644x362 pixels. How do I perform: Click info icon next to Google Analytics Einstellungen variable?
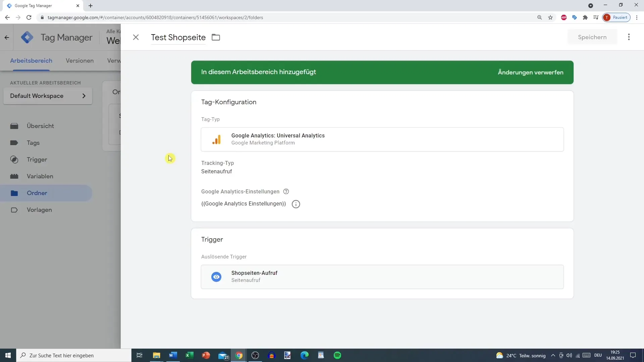pyautogui.click(x=296, y=204)
